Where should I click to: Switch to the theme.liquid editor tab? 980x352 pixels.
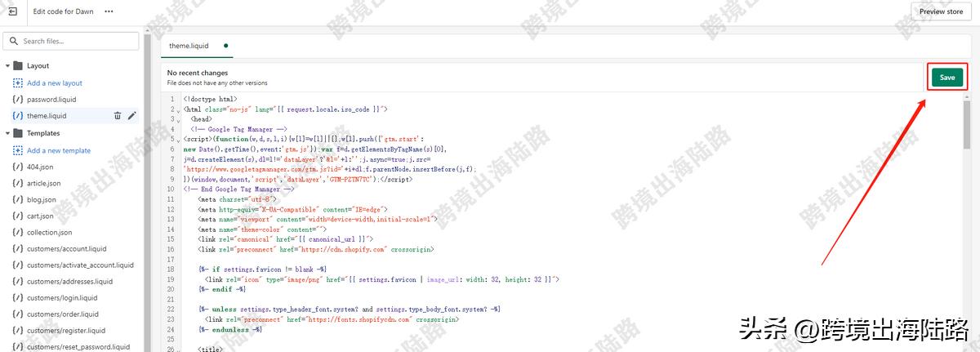point(197,46)
